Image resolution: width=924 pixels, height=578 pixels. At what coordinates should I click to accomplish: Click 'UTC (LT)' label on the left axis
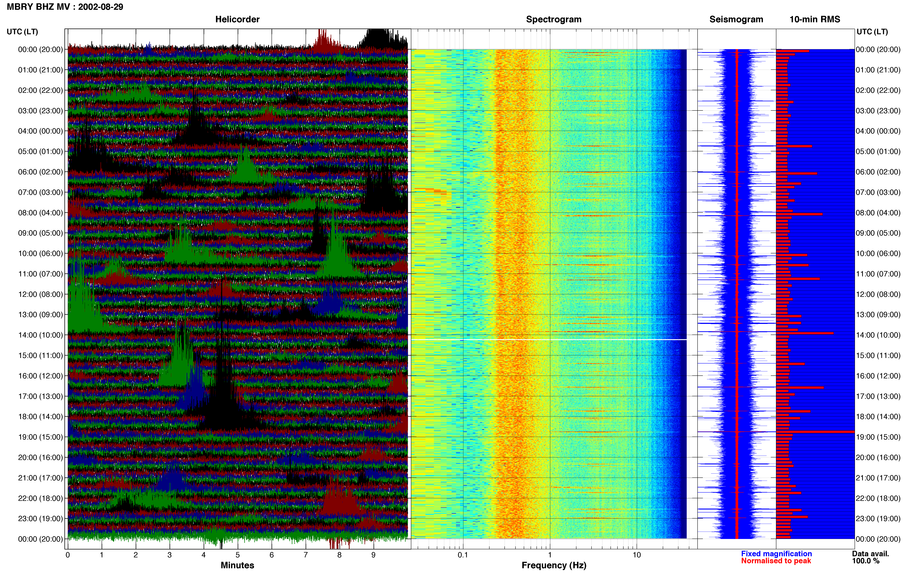pyautogui.click(x=22, y=32)
